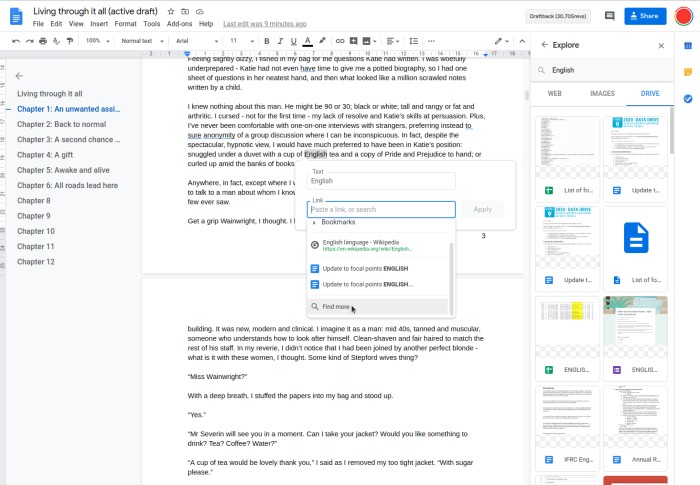Click the more toolbar options ellipsis
The width and height of the screenshot is (700, 485).
[431, 41]
